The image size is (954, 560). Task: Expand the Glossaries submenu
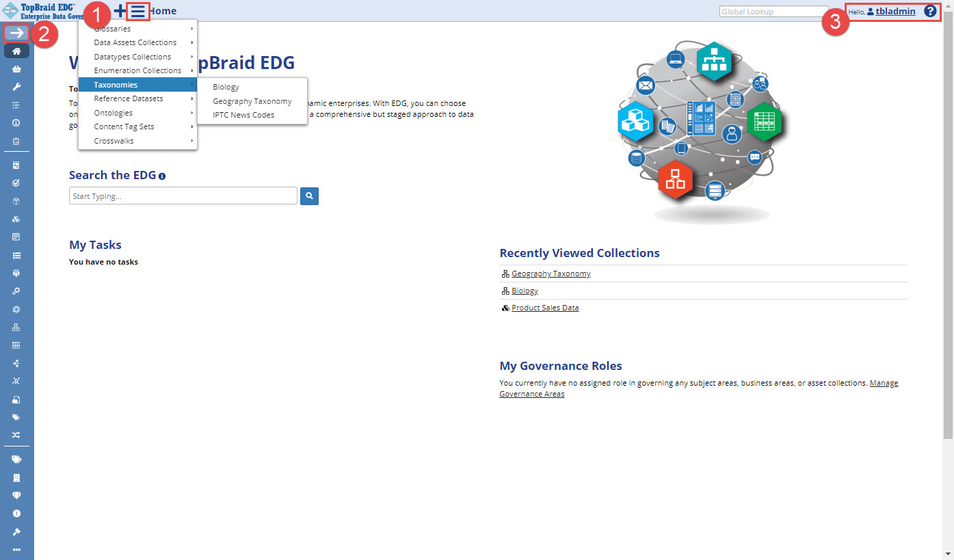tap(137, 29)
